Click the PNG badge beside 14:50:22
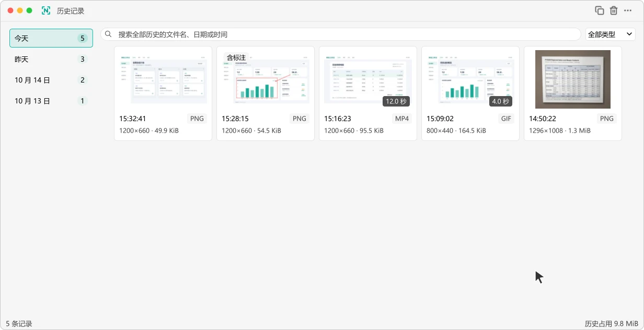This screenshot has width=644, height=330. click(607, 119)
